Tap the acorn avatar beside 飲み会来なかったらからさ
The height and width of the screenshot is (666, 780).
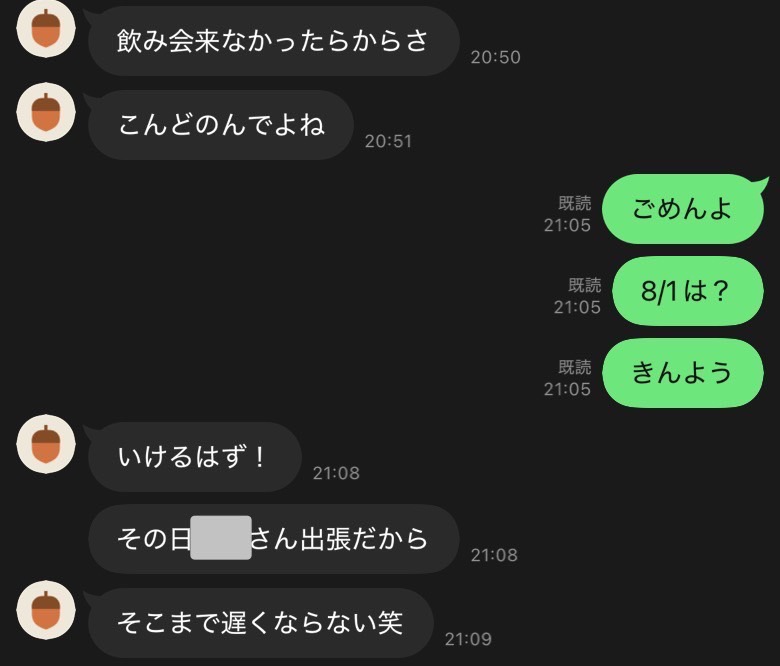click(46, 28)
